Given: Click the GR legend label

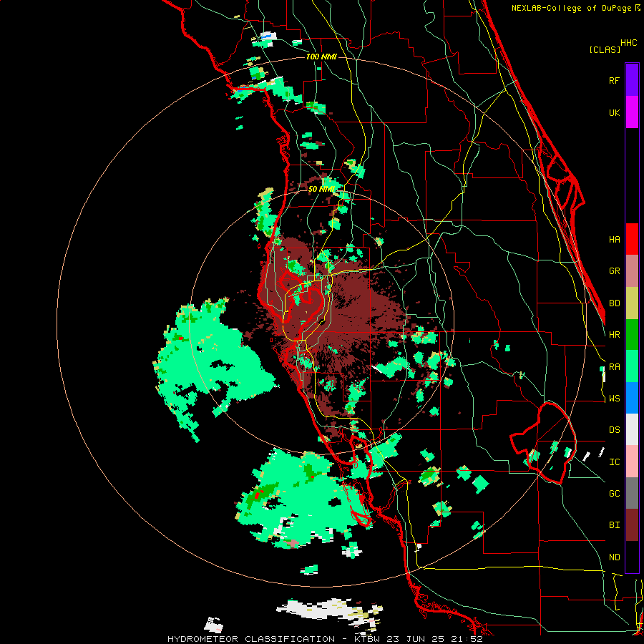Looking at the screenshot, I should (614, 271).
